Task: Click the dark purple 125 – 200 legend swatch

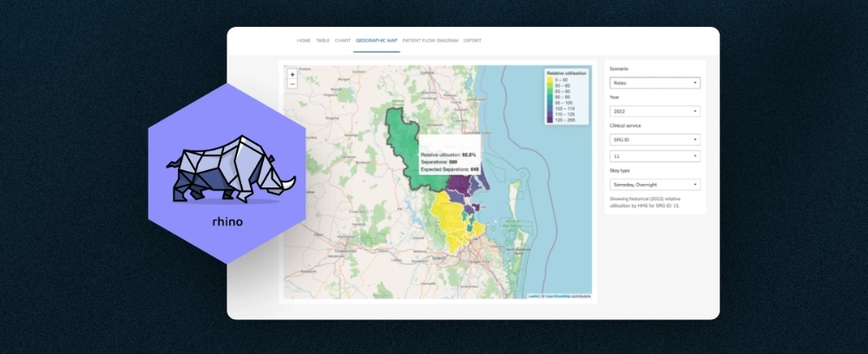Action: pos(551,119)
